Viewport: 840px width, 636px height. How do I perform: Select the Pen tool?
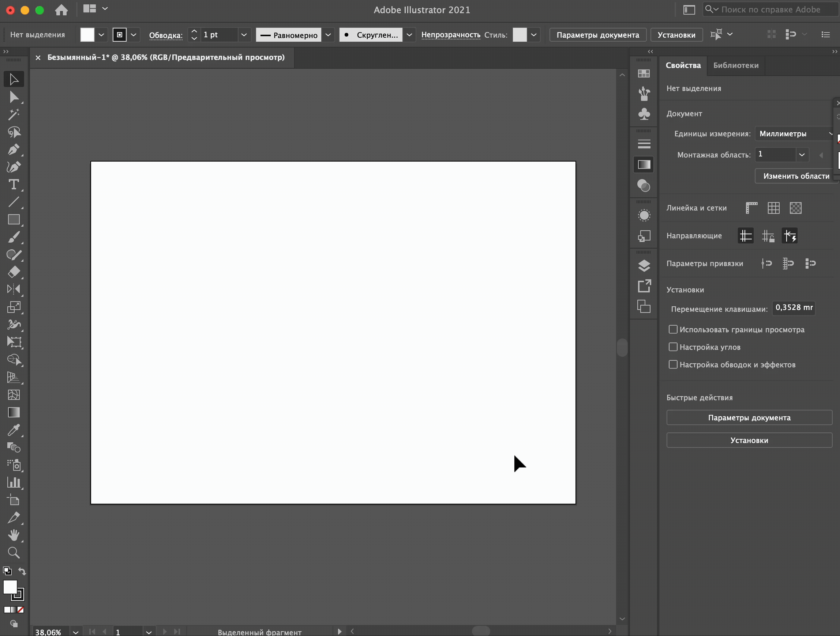(14, 149)
